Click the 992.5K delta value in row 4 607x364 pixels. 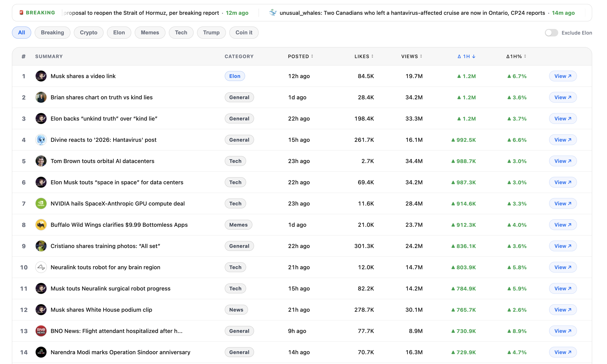463,140
